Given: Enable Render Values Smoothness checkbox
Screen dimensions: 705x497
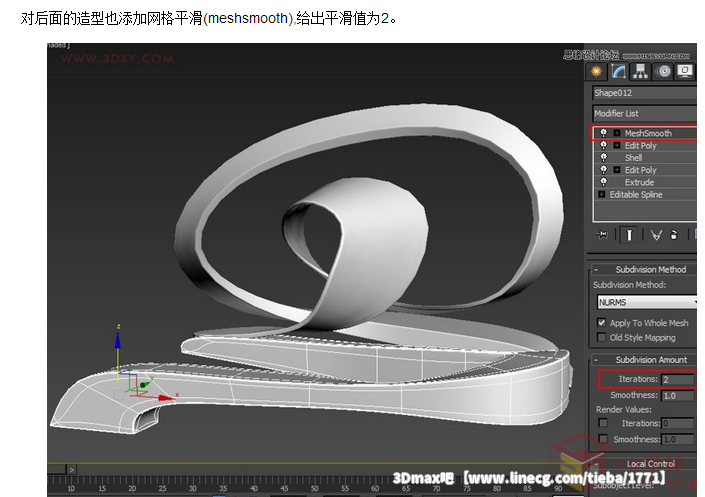Looking at the screenshot, I should click(x=603, y=439).
